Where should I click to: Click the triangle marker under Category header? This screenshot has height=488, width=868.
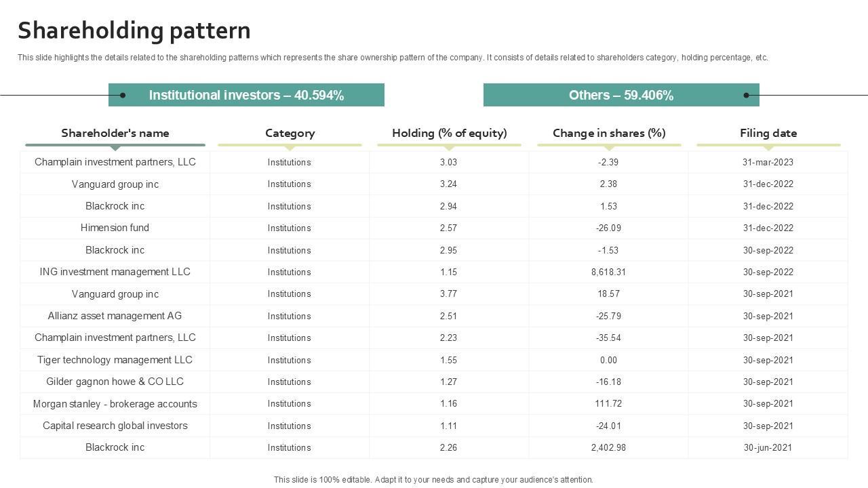tap(290, 148)
